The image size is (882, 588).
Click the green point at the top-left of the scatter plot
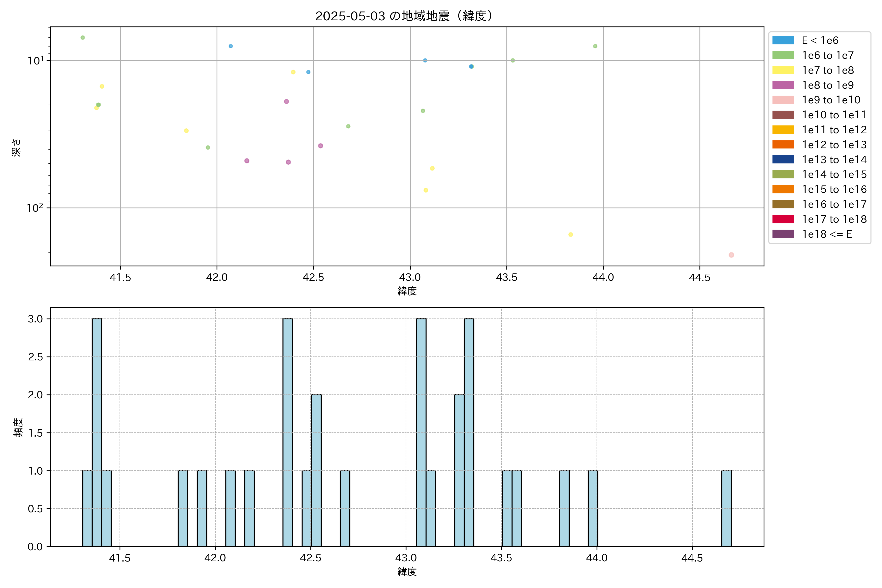coord(83,37)
